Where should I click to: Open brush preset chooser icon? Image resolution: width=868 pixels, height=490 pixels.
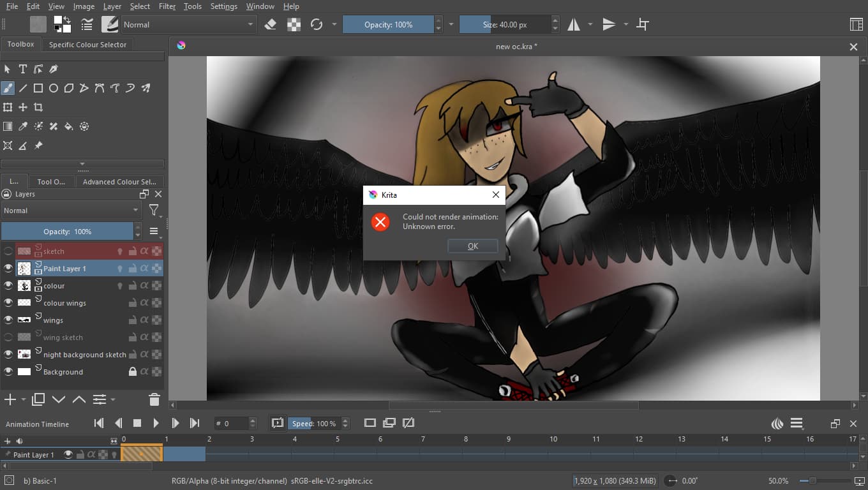110,24
